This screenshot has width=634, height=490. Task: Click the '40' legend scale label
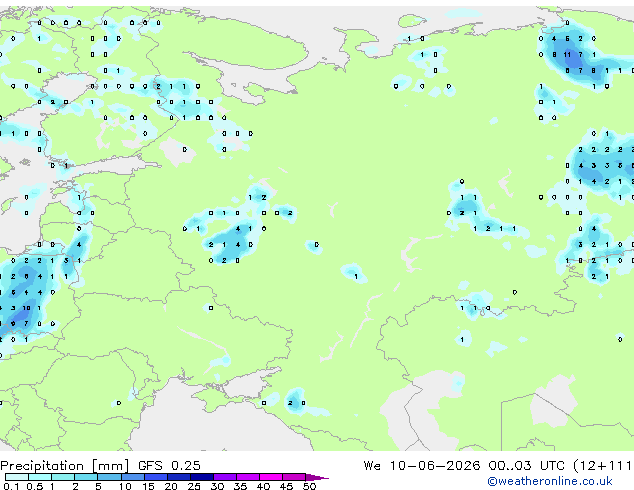point(263,486)
